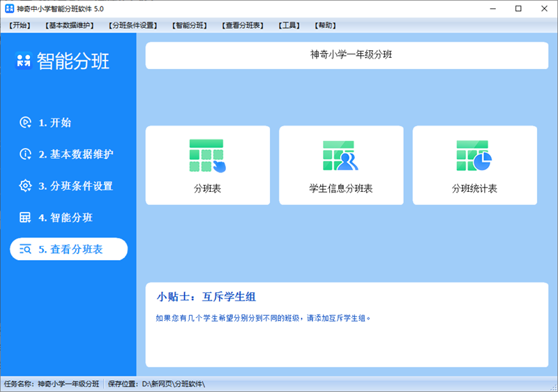Click the 神奇小学一年级分班 title banner

pos(347,56)
